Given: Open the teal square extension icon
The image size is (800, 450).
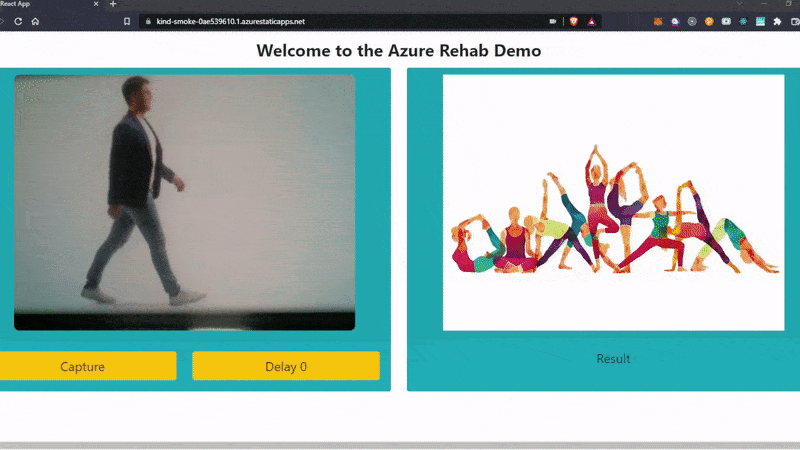Looking at the screenshot, I should pos(760,21).
